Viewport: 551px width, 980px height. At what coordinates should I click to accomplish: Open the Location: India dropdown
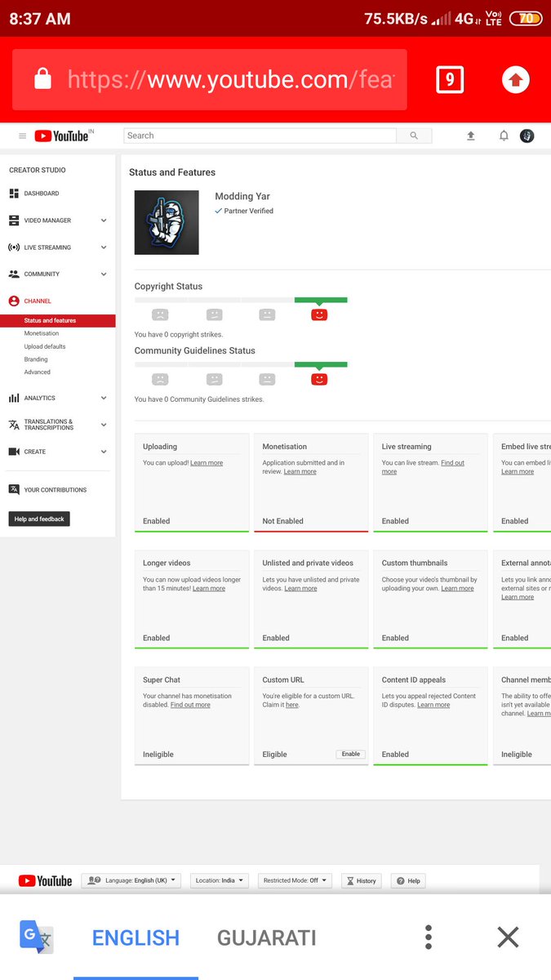[221, 880]
